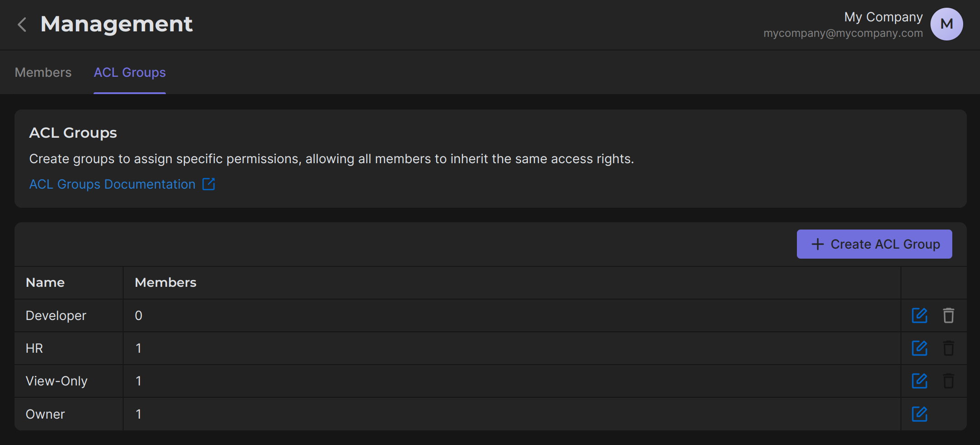The width and height of the screenshot is (980, 445).
Task: Click the My Company account name
Action: click(883, 17)
